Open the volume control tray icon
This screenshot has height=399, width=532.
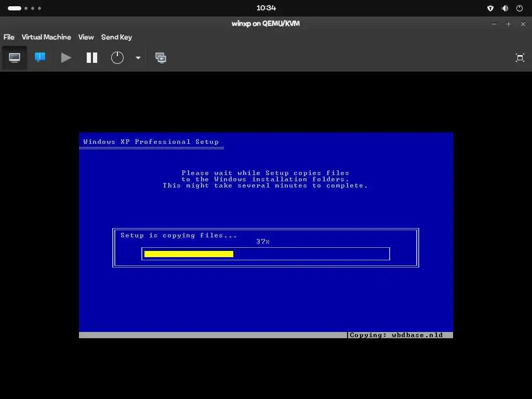(x=505, y=8)
